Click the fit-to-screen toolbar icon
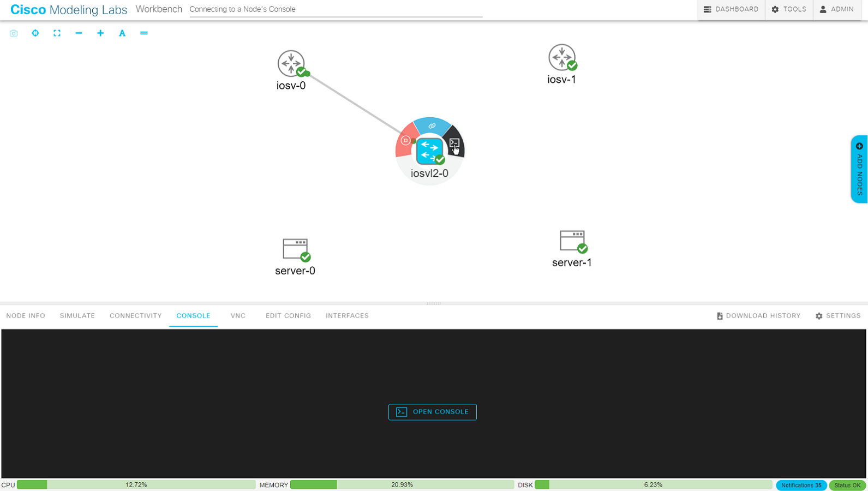Screen dimensions: 868x491 [57, 33]
